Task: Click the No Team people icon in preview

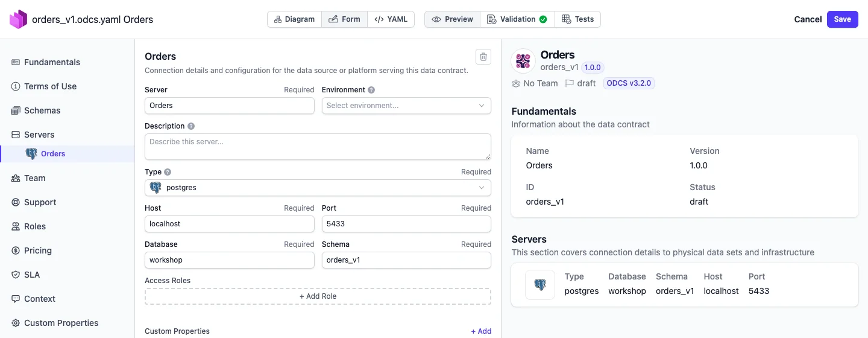Action: click(x=516, y=83)
